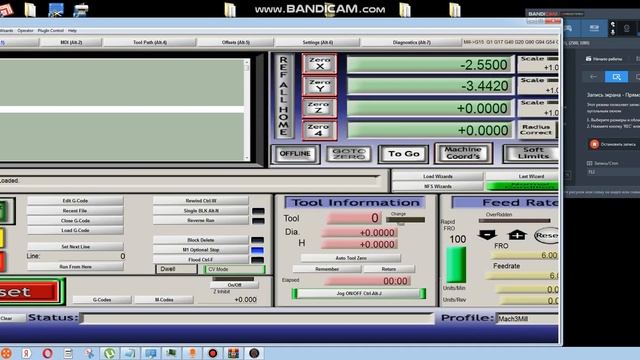Toggle Machine Coord's display
This screenshot has width=640, height=360.
click(463, 153)
